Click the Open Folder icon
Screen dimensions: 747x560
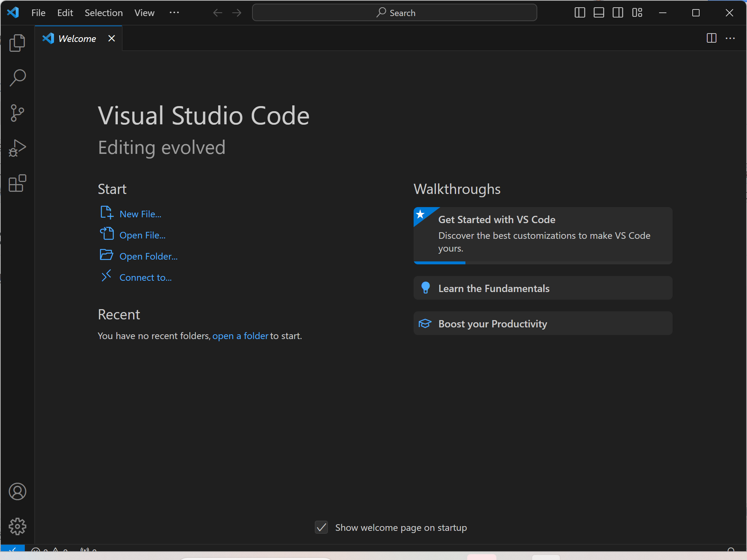[x=107, y=254]
